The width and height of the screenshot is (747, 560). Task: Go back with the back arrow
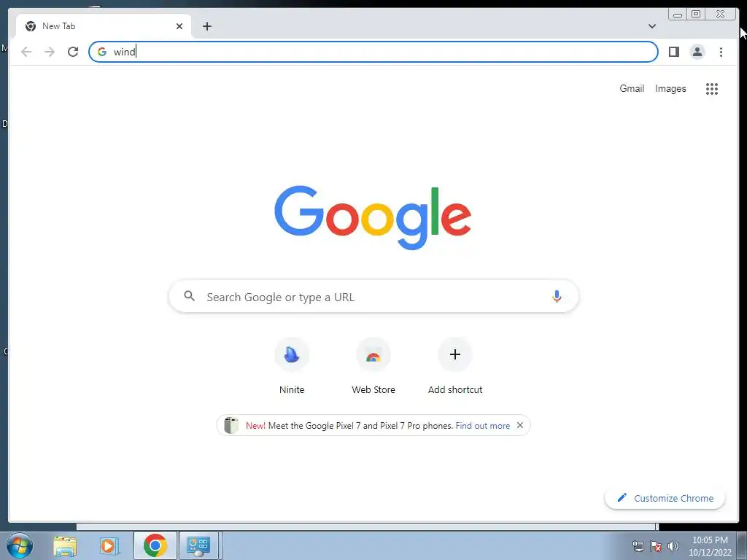[x=26, y=52]
